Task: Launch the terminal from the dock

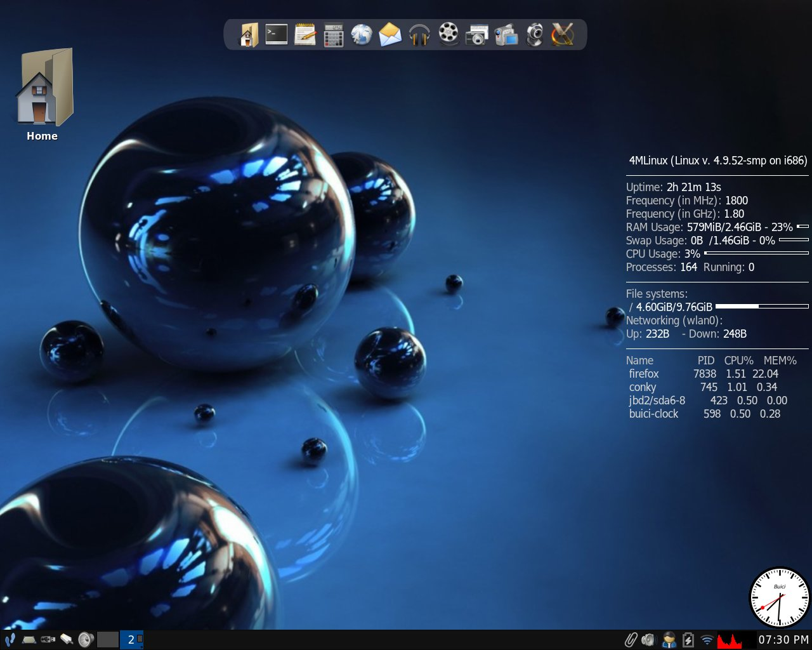Action: click(x=277, y=34)
